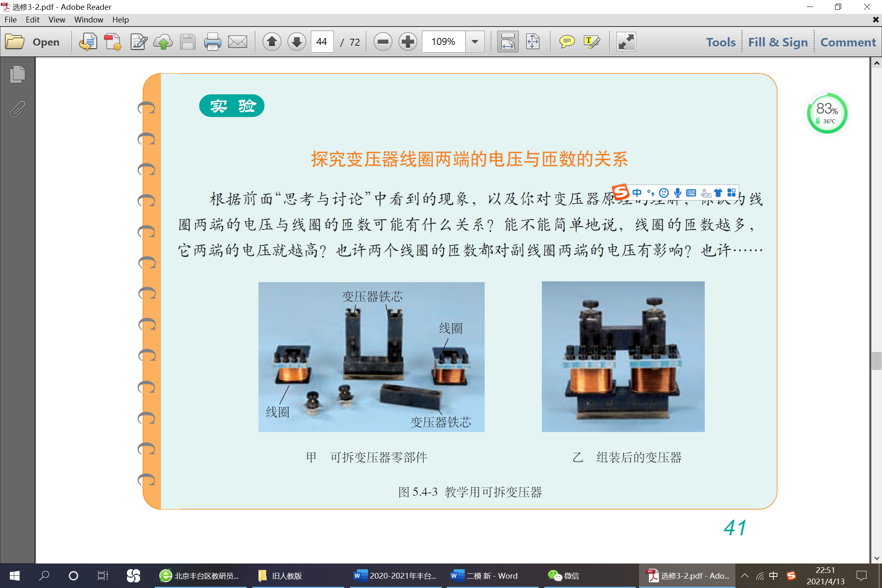The width and height of the screenshot is (882, 588).
Task: Open page thumbnails side panel
Action: (17, 74)
